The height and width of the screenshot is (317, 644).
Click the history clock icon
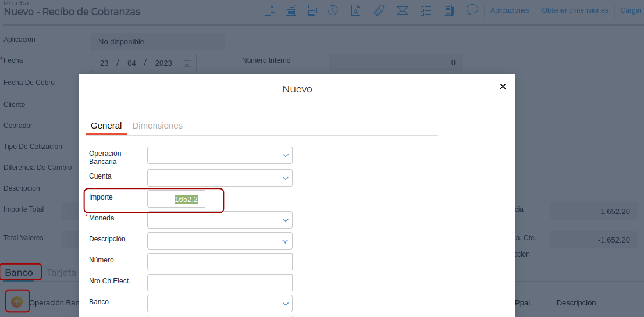point(333,10)
